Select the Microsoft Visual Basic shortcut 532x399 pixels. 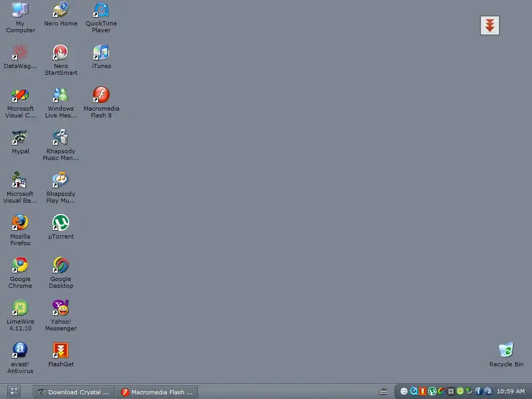point(20,188)
